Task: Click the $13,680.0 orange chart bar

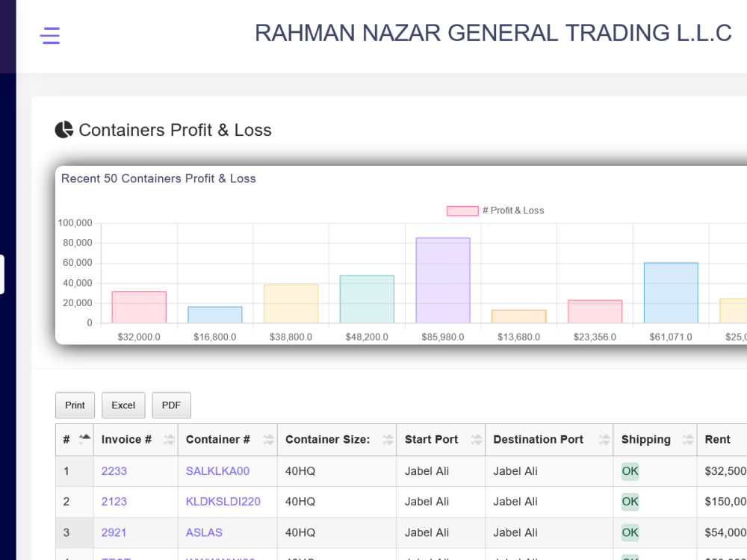Action: coord(519,317)
